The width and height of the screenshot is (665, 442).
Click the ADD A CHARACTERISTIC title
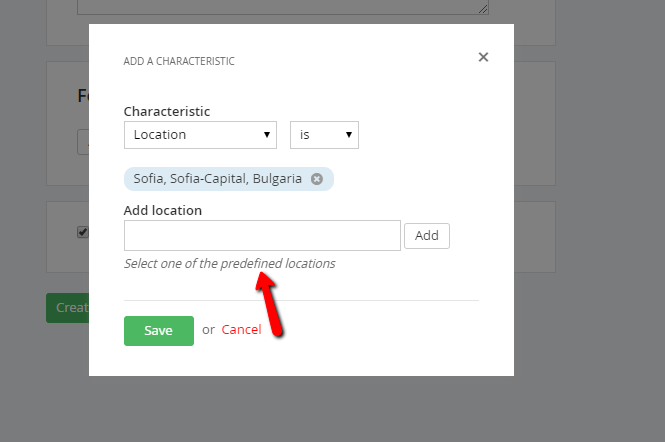click(179, 61)
